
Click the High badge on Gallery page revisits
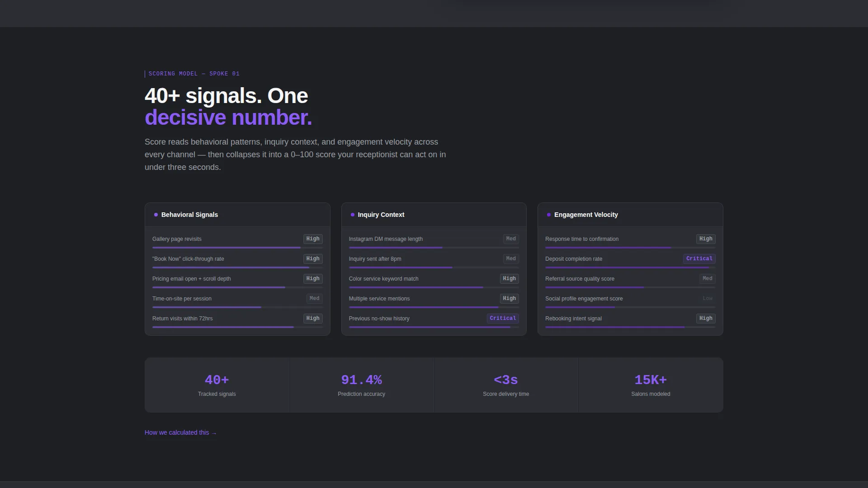[x=313, y=239]
